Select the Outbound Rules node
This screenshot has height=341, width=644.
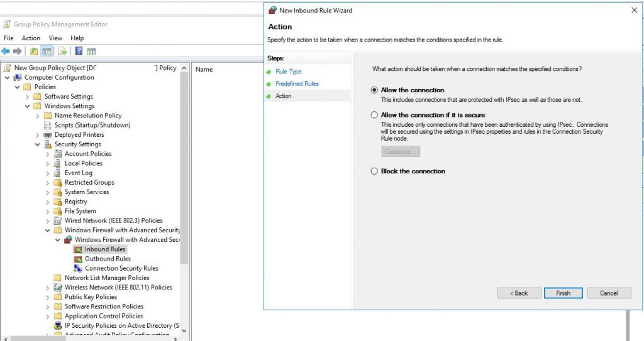pyautogui.click(x=108, y=259)
